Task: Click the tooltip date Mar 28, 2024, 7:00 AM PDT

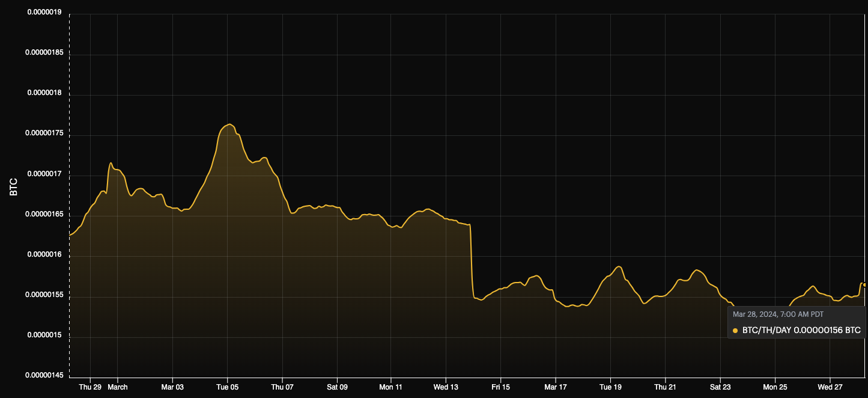Action: coord(778,314)
